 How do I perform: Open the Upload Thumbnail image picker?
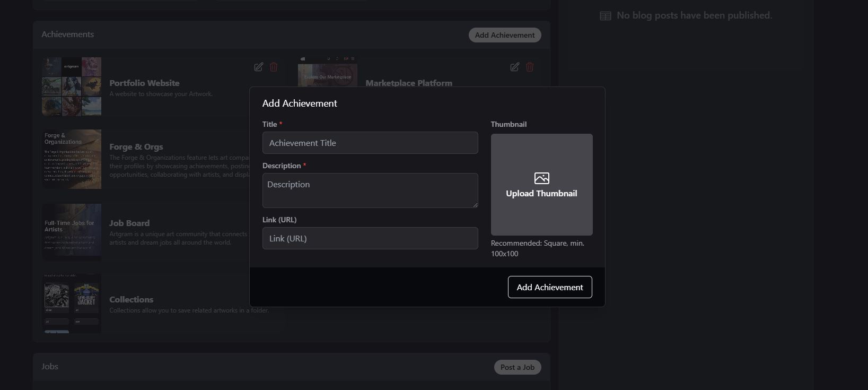541,185
